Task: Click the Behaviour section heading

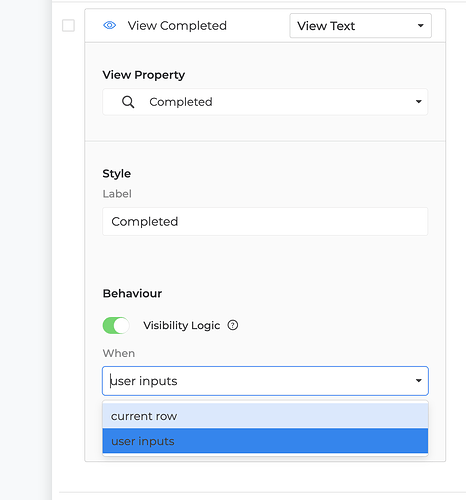Action: pyautogui.click(x=132, y=293)
